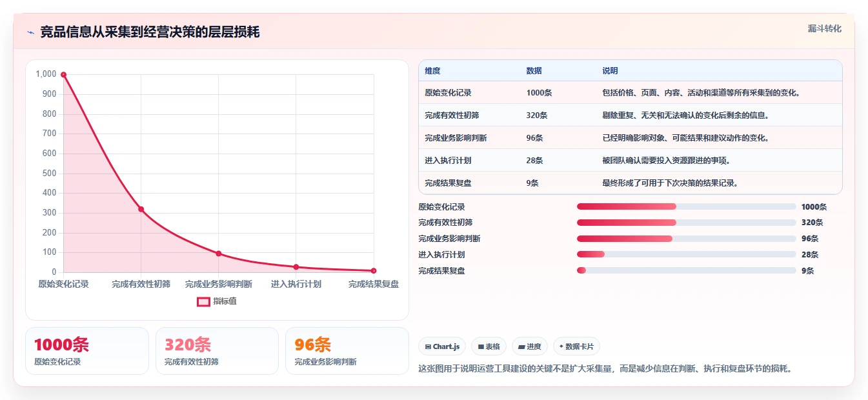Click the 进度 tag chip
The height and width of the screenshot is (400, 868).
(530, 346)
